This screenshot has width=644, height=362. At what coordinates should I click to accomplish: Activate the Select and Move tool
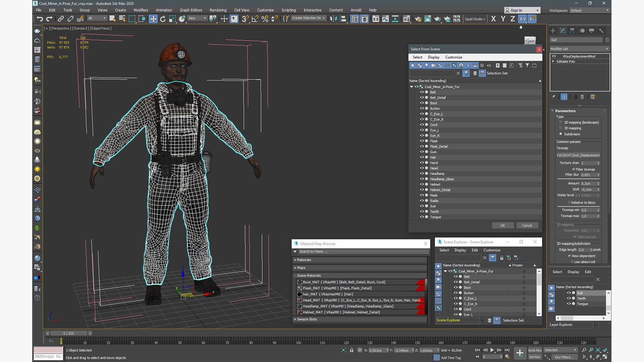[153, 19]
